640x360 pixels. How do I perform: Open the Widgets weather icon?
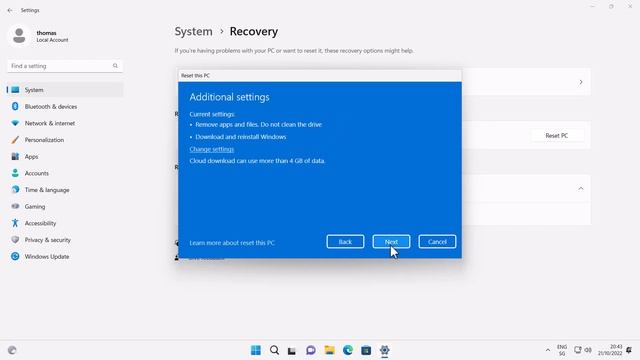(12, 350)
